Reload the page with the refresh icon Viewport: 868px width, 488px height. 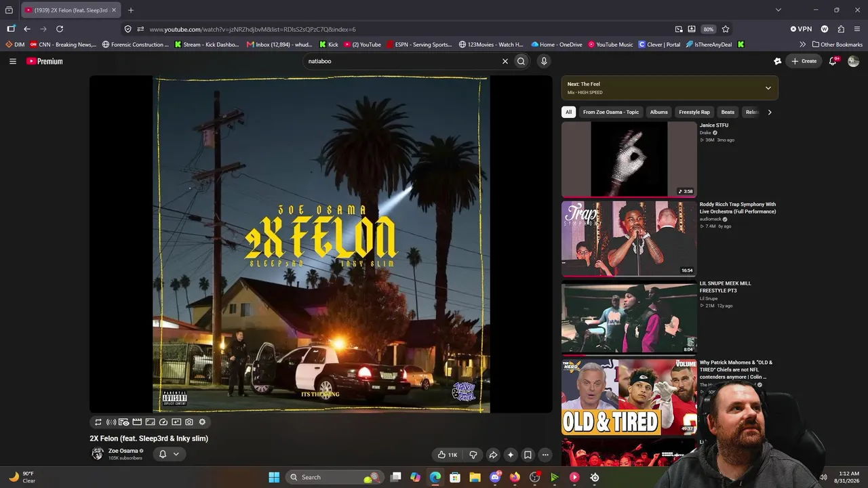coord(60,29)
